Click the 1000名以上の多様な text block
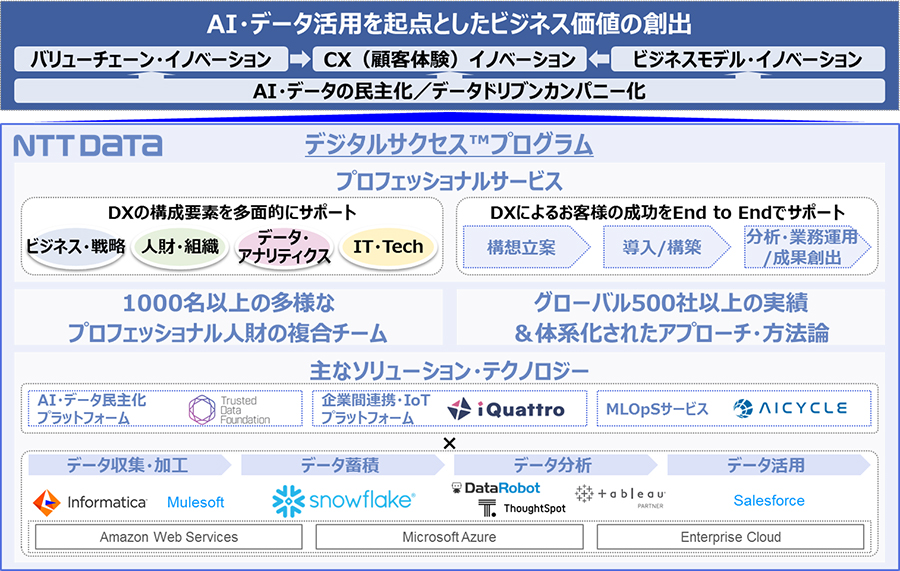Image resolution: width=900 pixels, height=571 pixels. (228, 317)
